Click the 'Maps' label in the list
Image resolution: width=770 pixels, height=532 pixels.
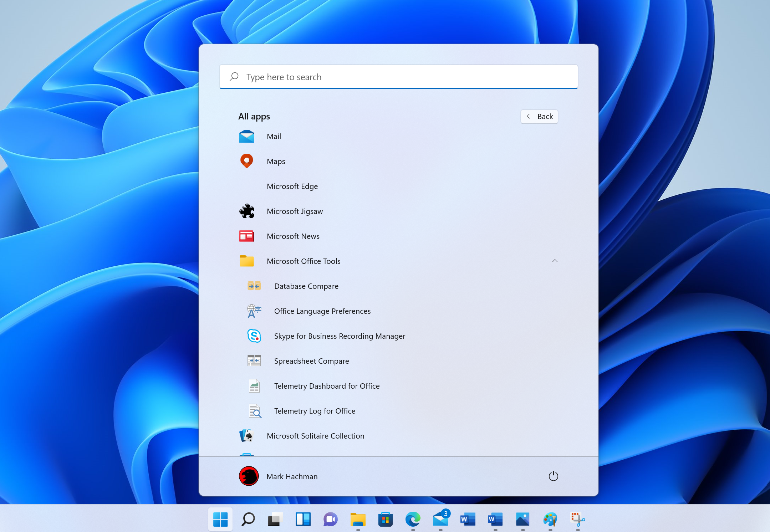click(276, 162)
